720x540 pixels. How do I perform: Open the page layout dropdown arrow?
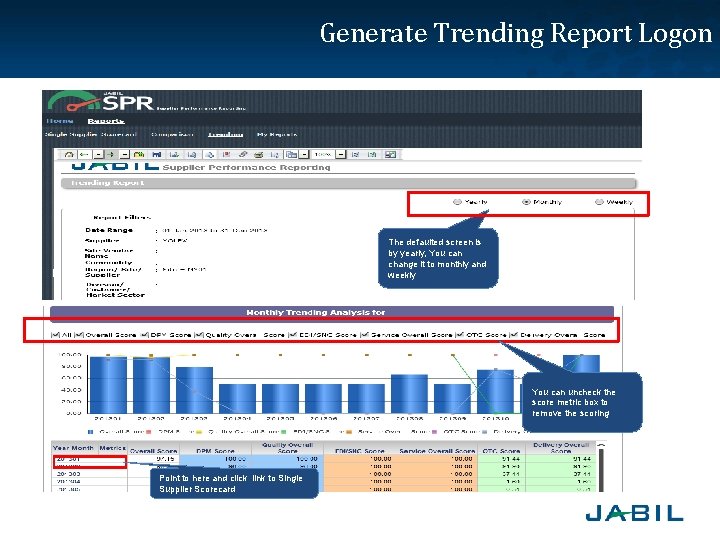304,155
